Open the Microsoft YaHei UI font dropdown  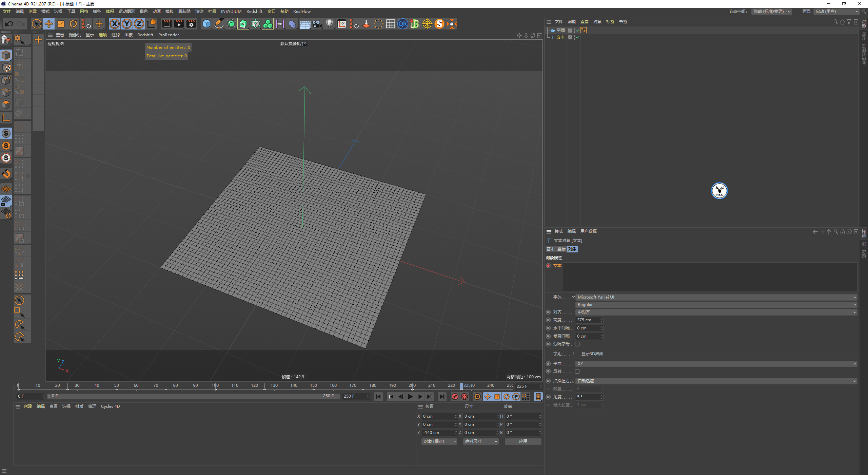click(x=716, y=297)
